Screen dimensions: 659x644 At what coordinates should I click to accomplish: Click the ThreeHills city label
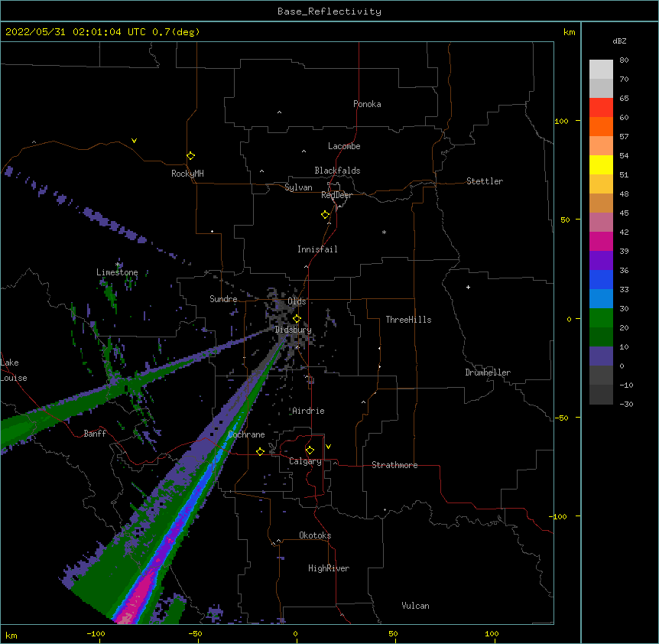408,320
